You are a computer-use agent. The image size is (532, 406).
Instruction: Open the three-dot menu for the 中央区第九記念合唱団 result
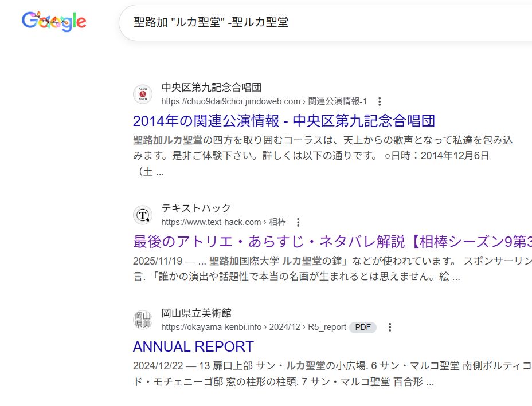[x=380, y=101]
